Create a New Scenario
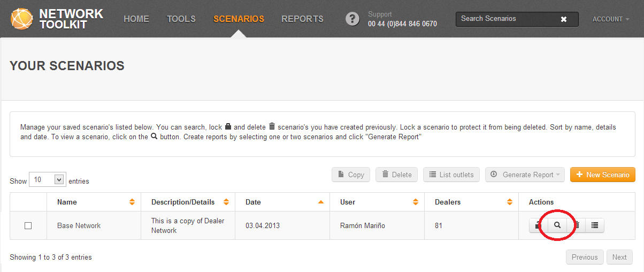 click(602, 175)
